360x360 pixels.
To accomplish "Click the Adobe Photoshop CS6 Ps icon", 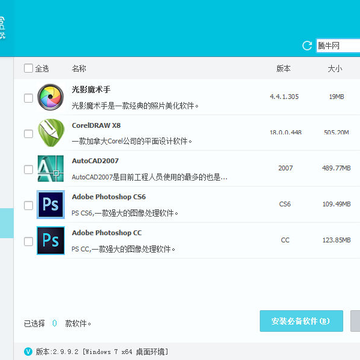I will 51,205.
